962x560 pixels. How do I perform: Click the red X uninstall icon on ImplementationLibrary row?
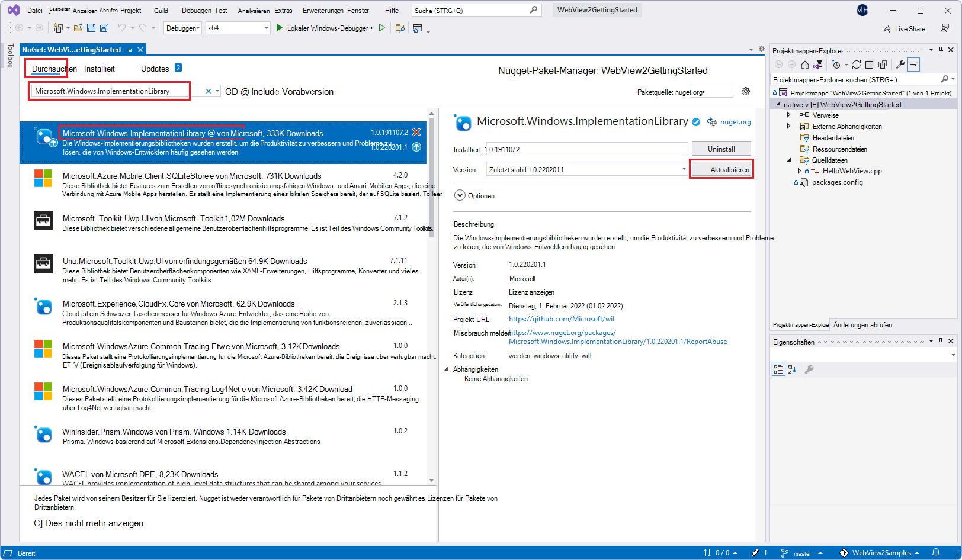[x=416, y=132]
